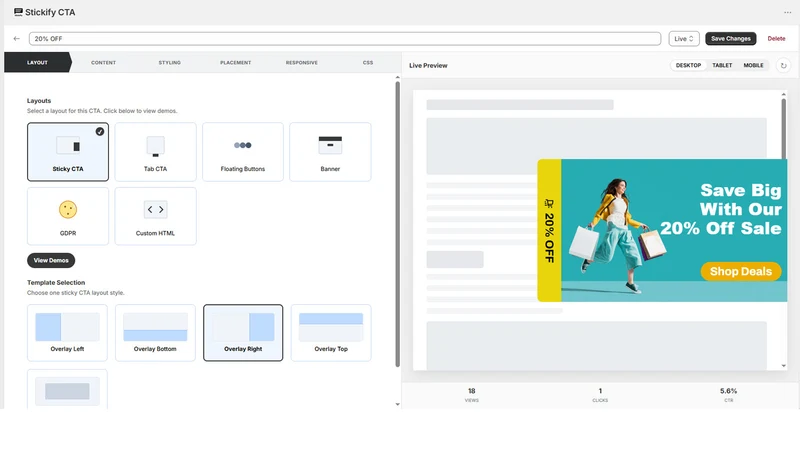Click Shop Deals in the preview

(x=741, y=271)
